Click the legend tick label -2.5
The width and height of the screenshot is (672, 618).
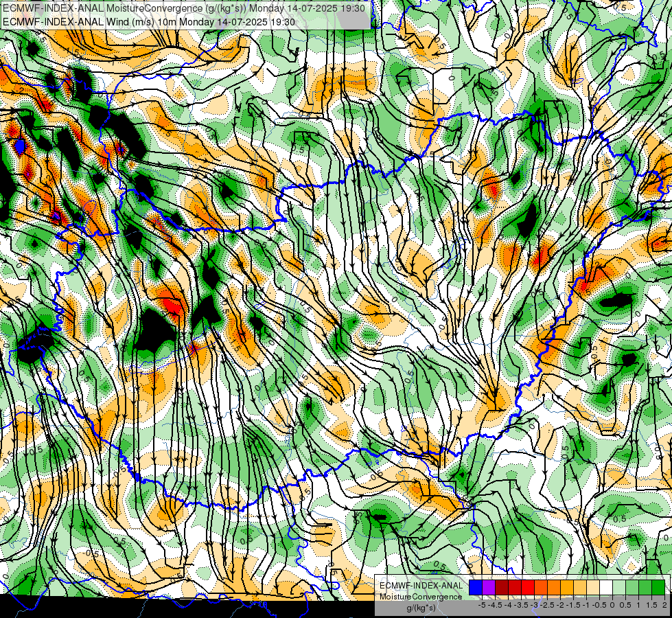[547, 605]
